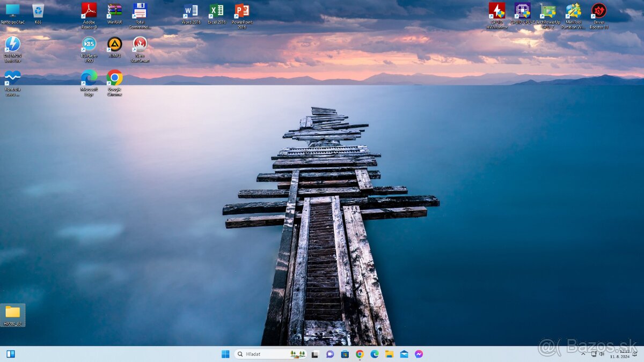Launch CPUID CPU-Z
Image resolution: width=644 pixels, height=362 pixels.
(522, 11)
